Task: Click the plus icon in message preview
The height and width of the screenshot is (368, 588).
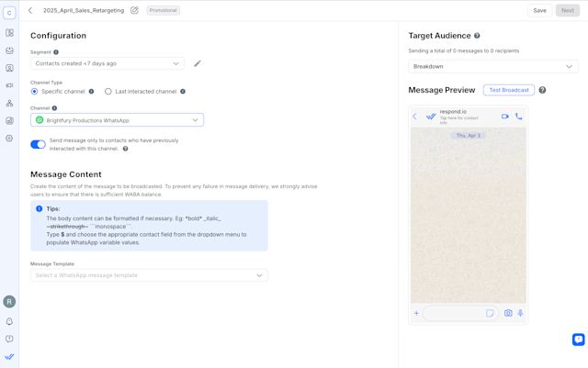Action: click(x=416, y=313)
